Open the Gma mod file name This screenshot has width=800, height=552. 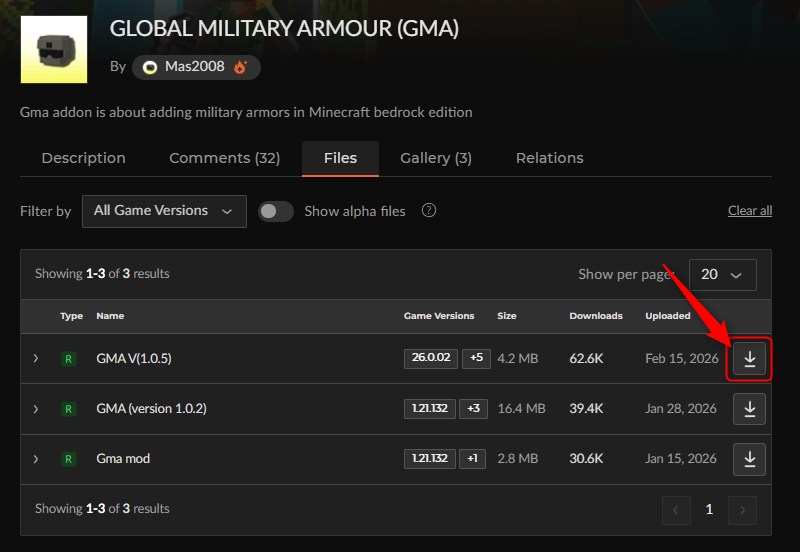click(x=123, y=459)
